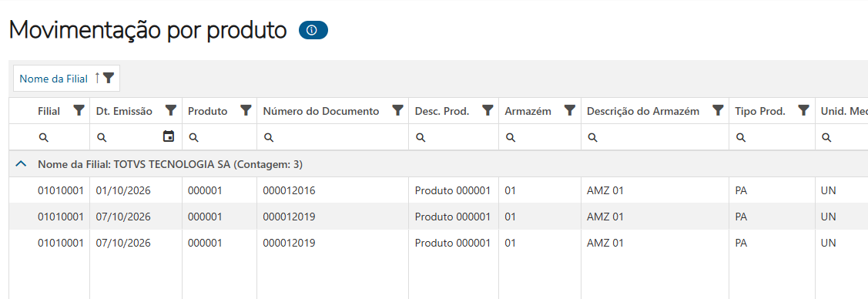Click date cell 01/10/2026

coord(123,190)
